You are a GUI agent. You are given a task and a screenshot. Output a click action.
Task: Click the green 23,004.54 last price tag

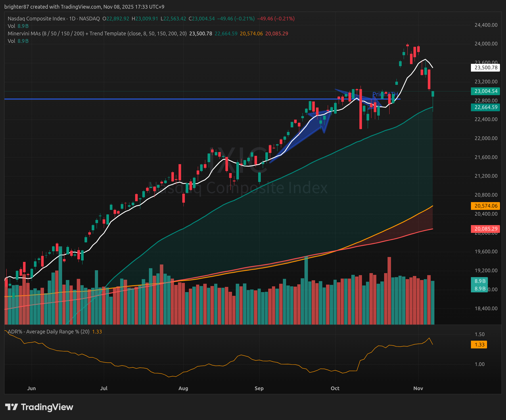pos(486,91)
